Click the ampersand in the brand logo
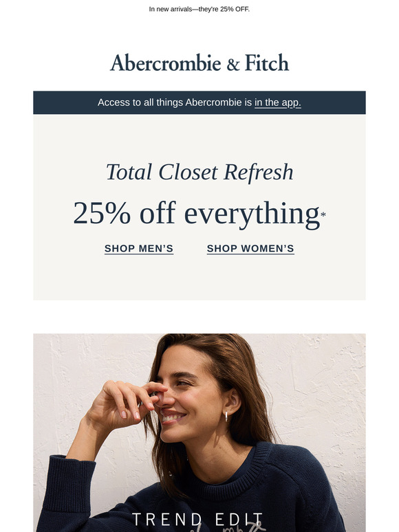 233,65
